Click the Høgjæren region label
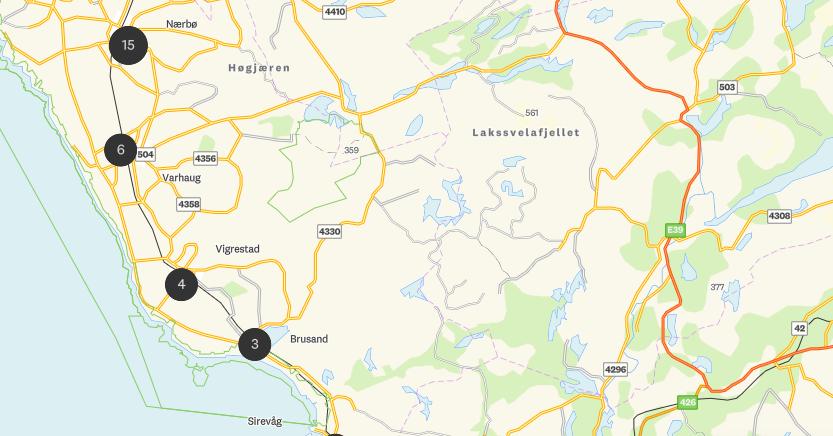The width and height of the screenshot is (833, 436). (x=259, y=67)
